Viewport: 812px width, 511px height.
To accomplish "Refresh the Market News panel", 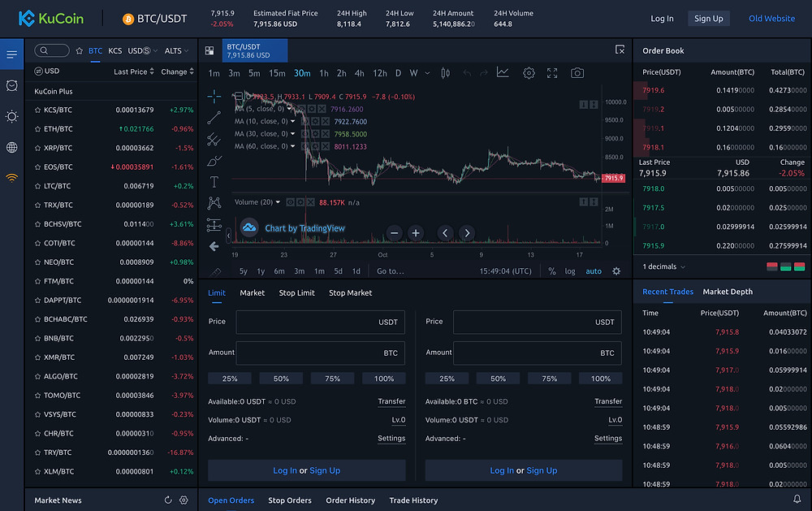I will pos(168,500).
